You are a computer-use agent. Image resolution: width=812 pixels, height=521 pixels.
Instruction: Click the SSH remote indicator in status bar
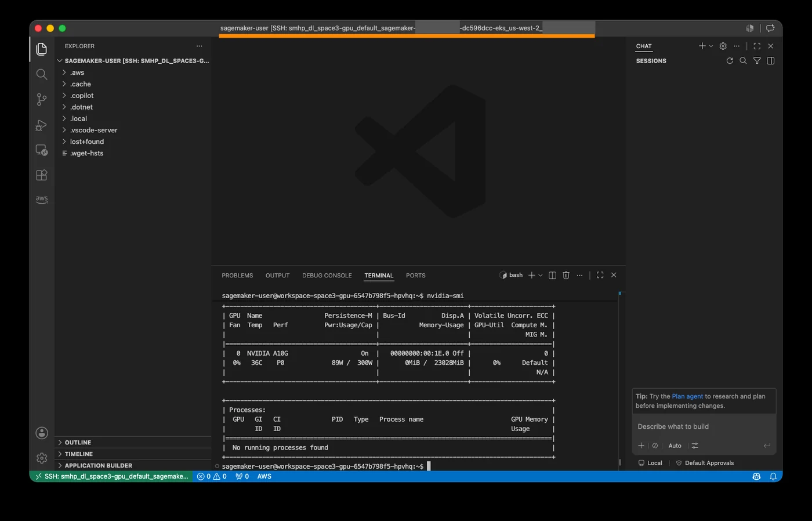111,476
